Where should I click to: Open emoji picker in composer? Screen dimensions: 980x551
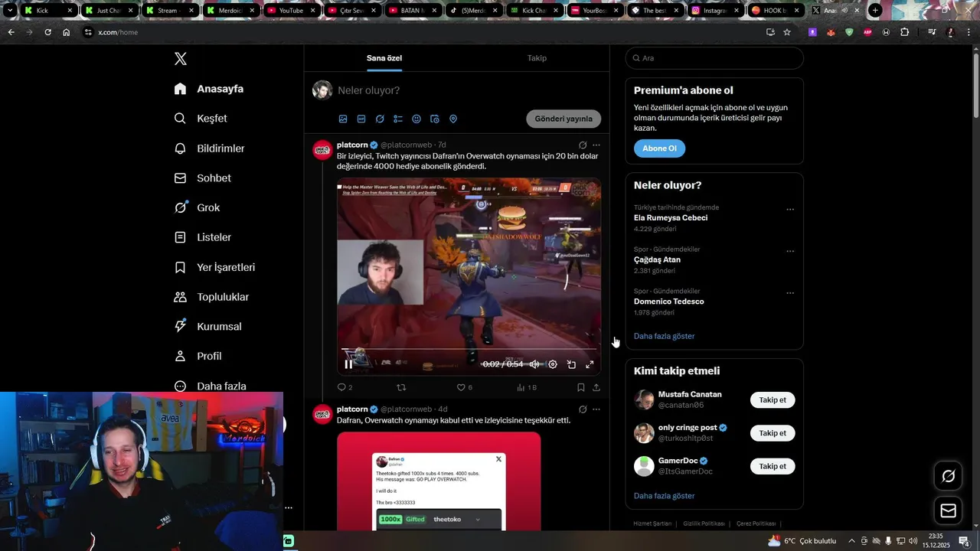[416, 119]
